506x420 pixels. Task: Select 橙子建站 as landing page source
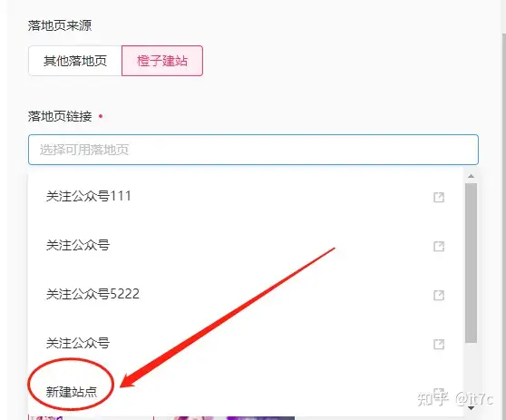pyautogui.click(x=162, y=61)
